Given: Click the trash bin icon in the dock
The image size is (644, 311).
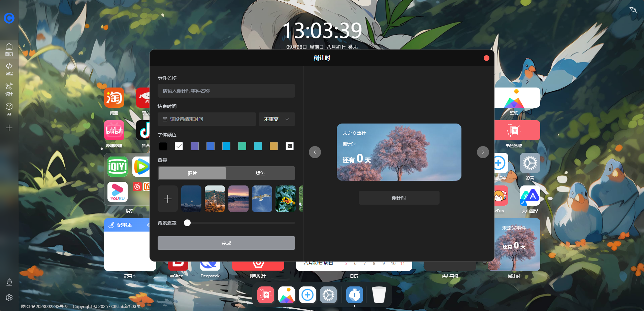Looking at the screenshot, I should pyautogui.click(x=379, y=295).
